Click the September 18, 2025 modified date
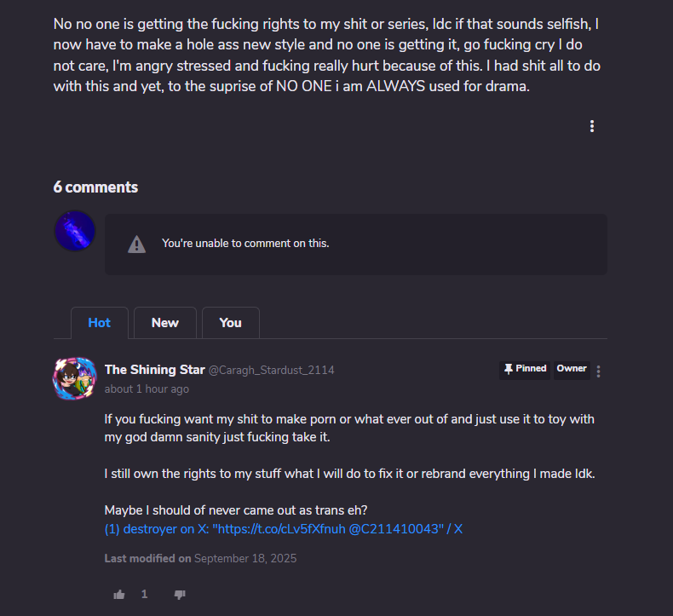Screen dimensions: 673x616 click(245, 559)
